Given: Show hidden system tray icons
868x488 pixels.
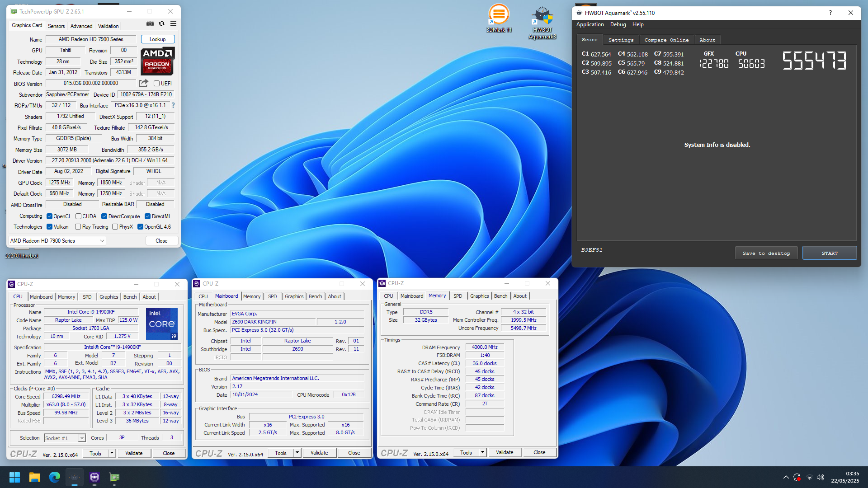Looking at the screenshot, I should [786, 477].
